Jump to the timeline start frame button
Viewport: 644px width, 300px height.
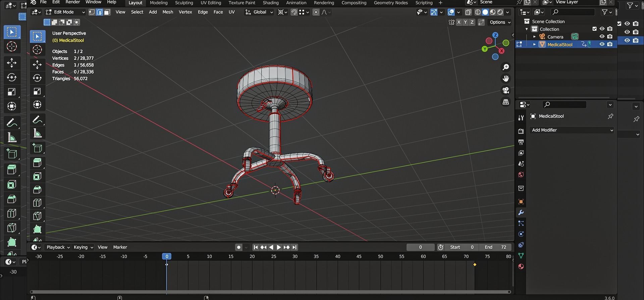coord(256,247)
